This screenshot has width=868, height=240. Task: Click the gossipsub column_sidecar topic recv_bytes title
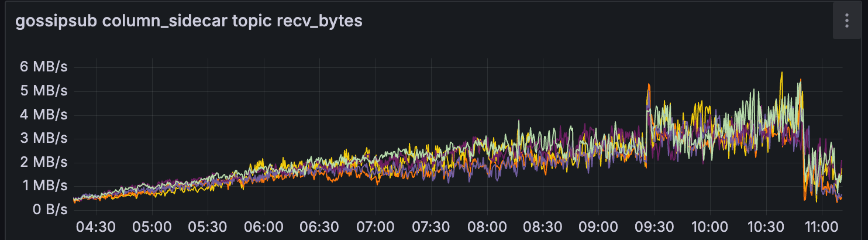click(188, 21)
